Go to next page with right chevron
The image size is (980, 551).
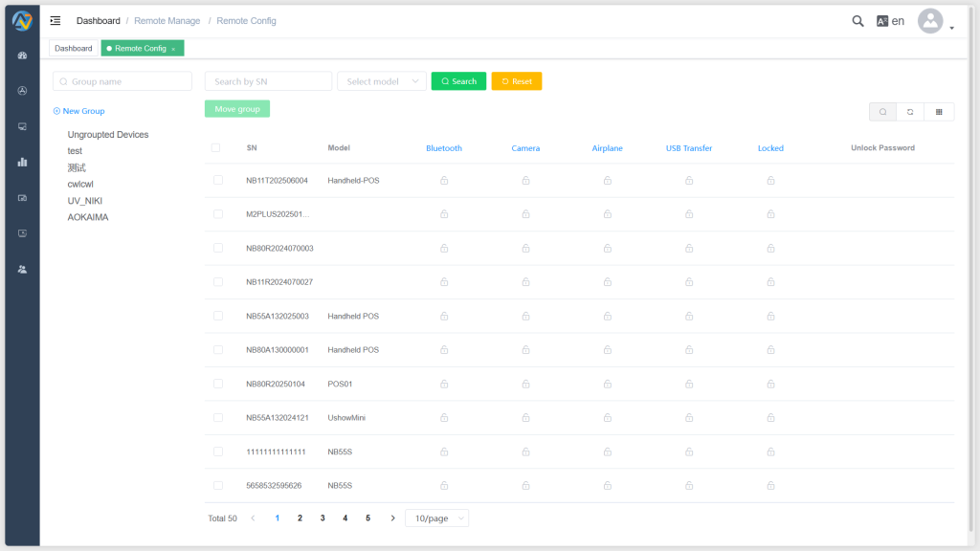pos(392,518)
